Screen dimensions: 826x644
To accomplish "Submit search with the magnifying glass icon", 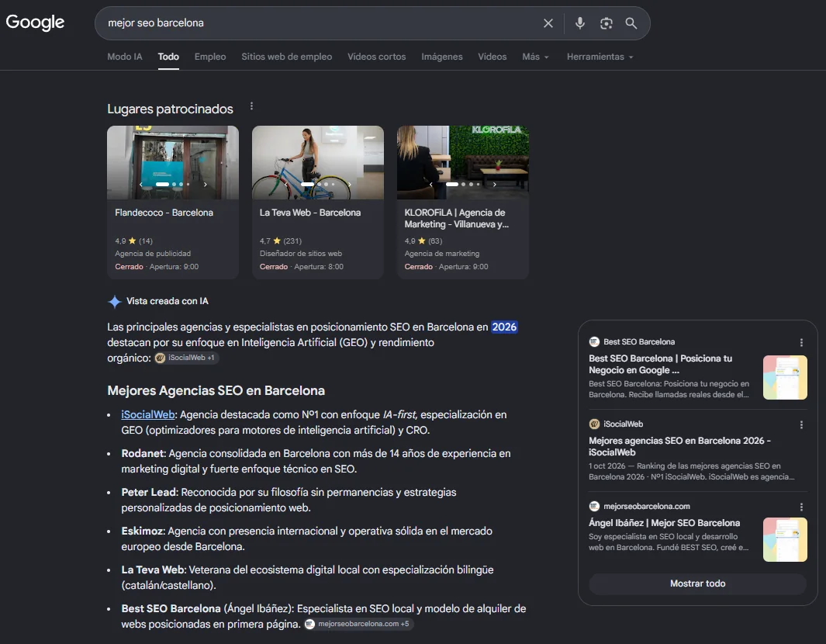I will pyautogui.click(x=631, y=23).
